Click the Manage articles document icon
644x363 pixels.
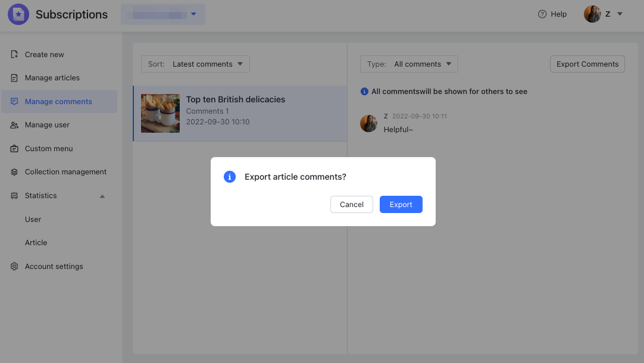click(x=14, y=78)
